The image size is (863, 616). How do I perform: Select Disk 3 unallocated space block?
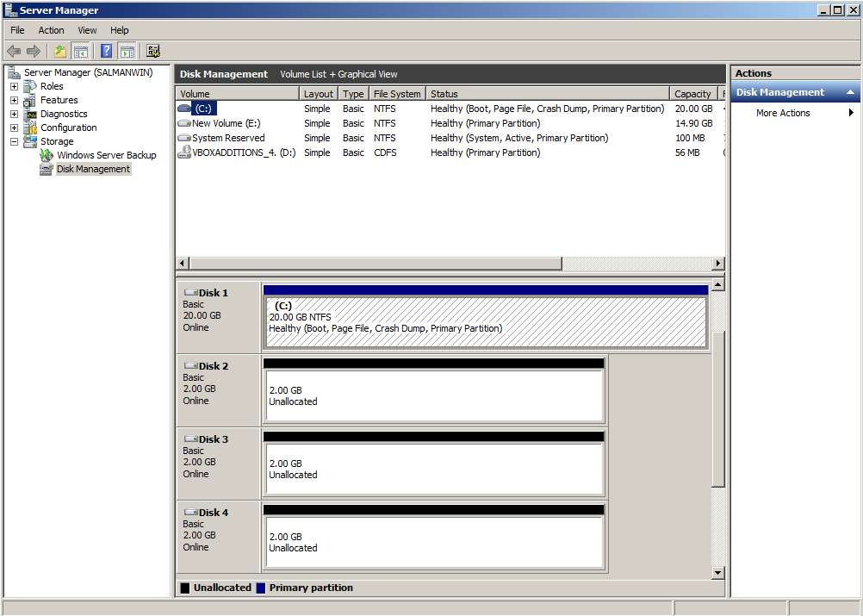coord(434,469)
